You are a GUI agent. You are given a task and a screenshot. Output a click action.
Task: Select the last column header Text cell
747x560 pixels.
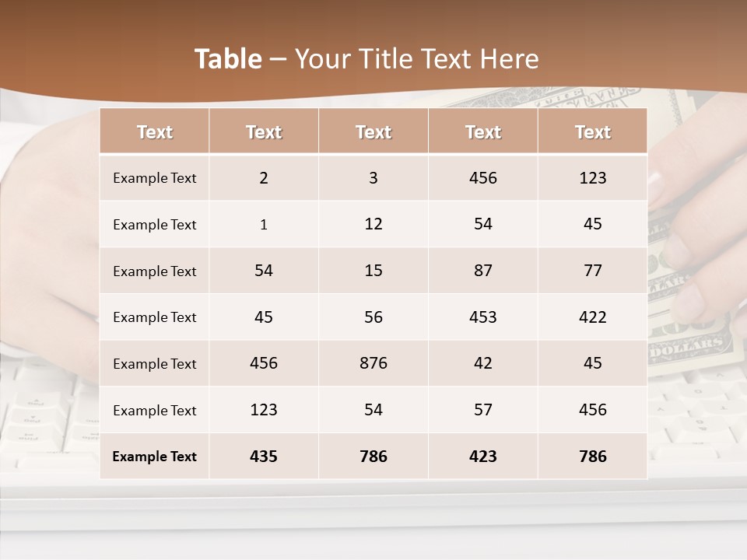click(592, 132)
